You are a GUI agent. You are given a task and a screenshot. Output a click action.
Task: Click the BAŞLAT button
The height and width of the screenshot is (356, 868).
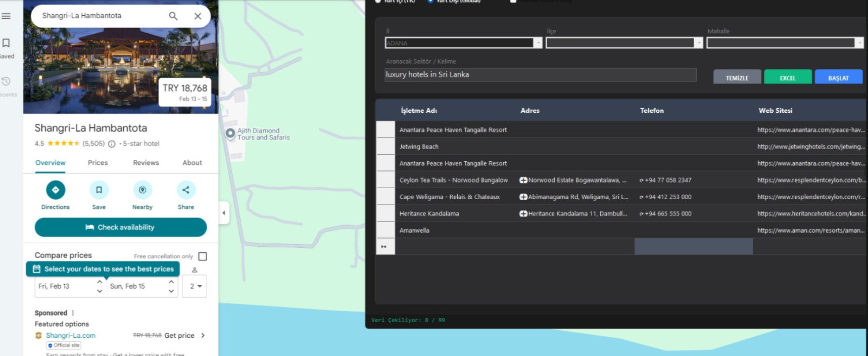click(838, 78)
